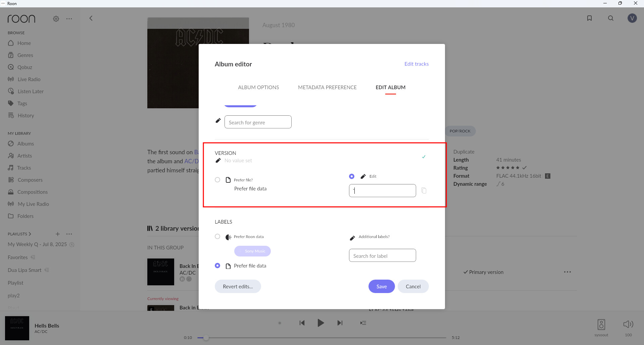The height and width of the screenshot is (345, 644).
Task: Open the settings gear icon
Action: 56,19
